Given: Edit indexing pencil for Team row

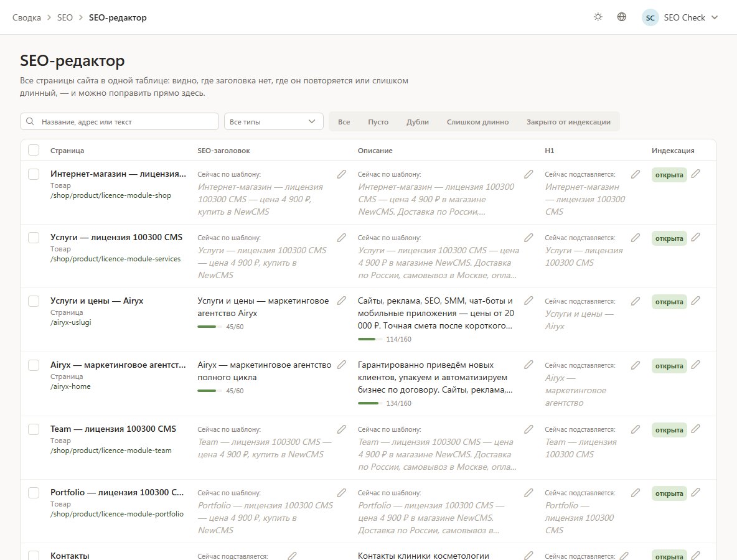Looking at the screenshot, I should (x=696, y=429).
